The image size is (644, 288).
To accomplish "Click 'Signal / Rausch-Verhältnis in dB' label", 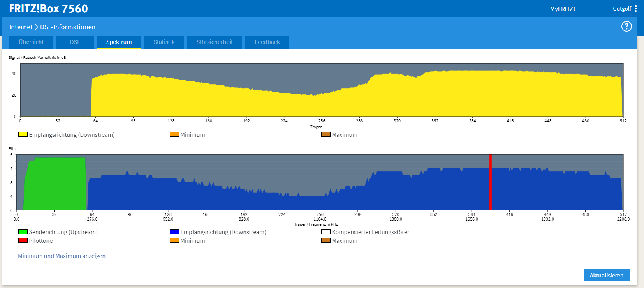I will pyautogui.click(x=37, y=57).
